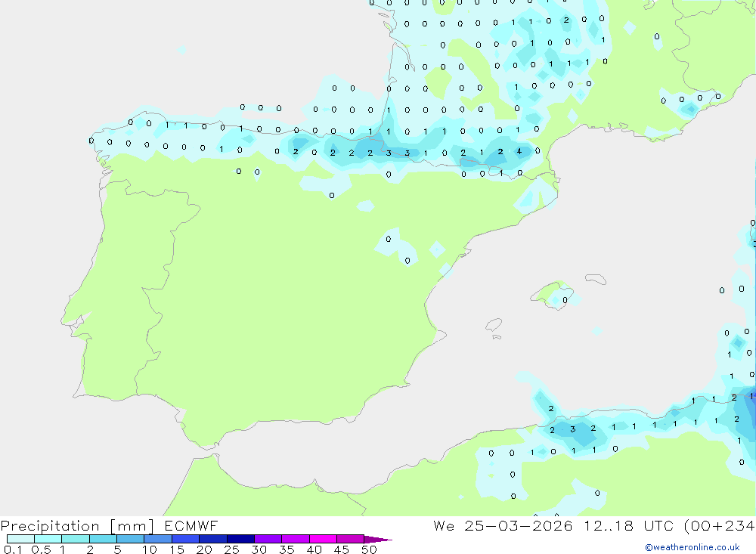Click the 'Precipitation' title word

(x=50, y=525)
